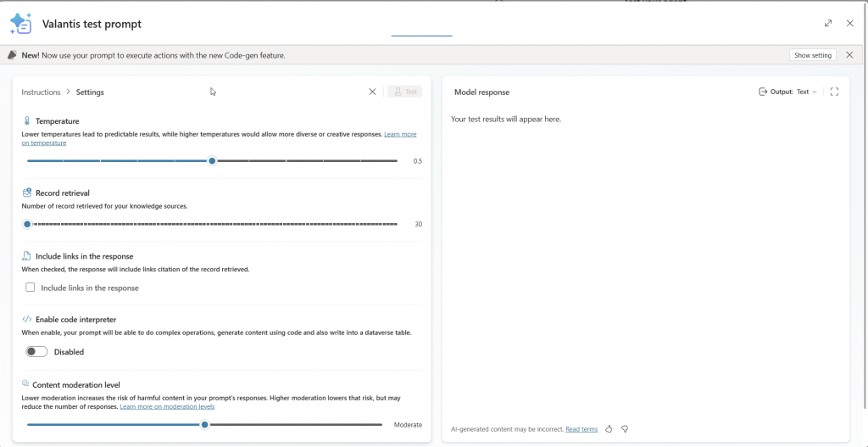Click the breadcrumb chevron after Instructions

(x=68, y=92)
